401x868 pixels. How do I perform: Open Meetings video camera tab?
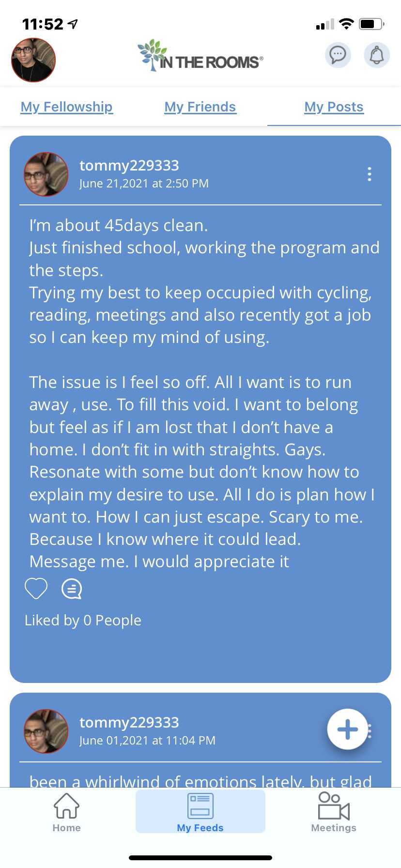(x=334, y=812)
